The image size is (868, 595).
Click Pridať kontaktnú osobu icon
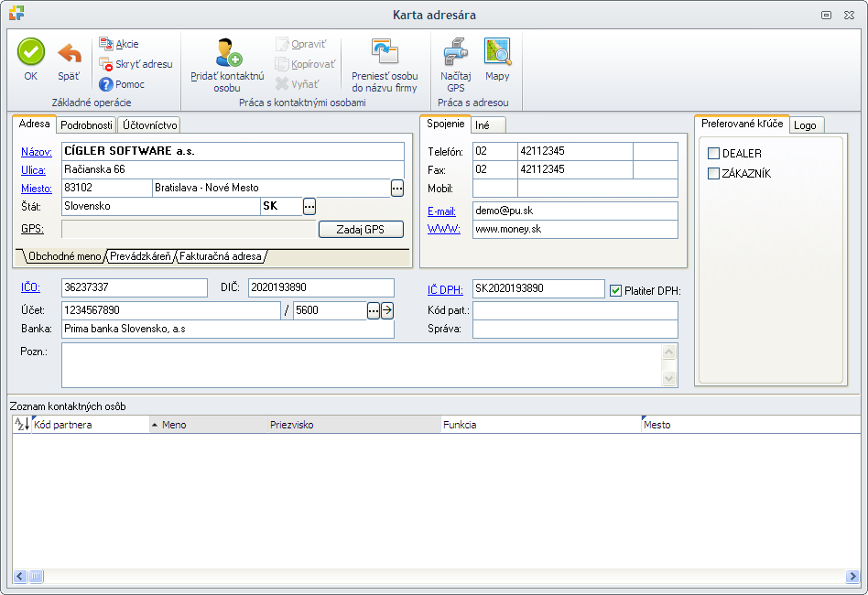pos(228,52)
